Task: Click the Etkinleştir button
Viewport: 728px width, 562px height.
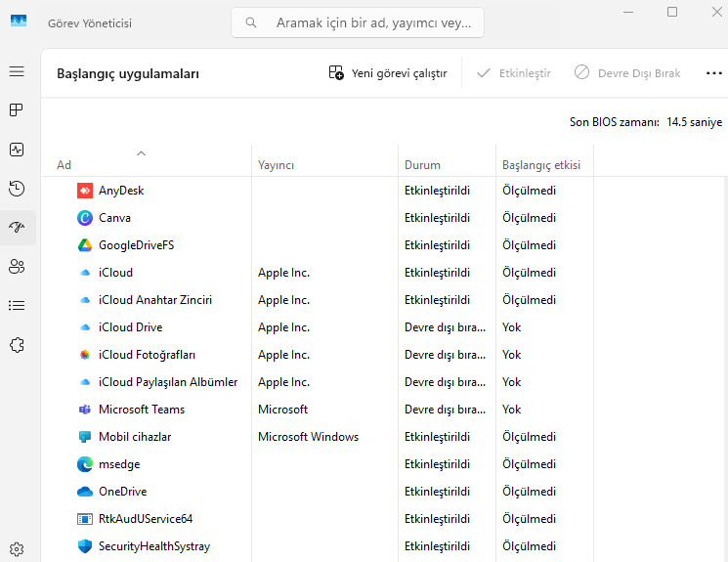Action: [514, 73]
